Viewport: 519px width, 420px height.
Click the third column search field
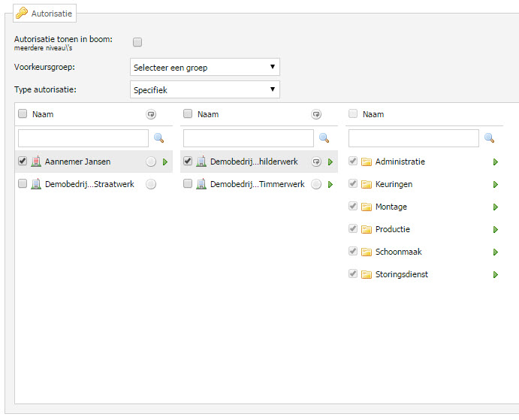(414, 138)
